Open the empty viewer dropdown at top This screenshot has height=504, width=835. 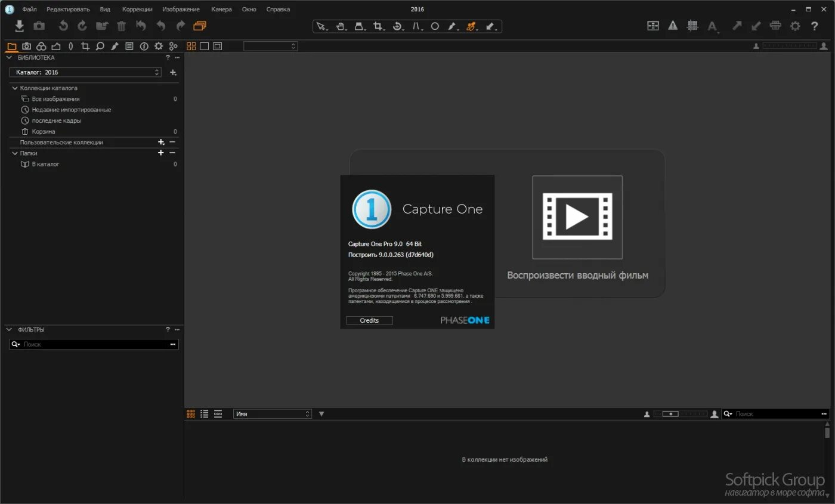(x=270, y=46)
